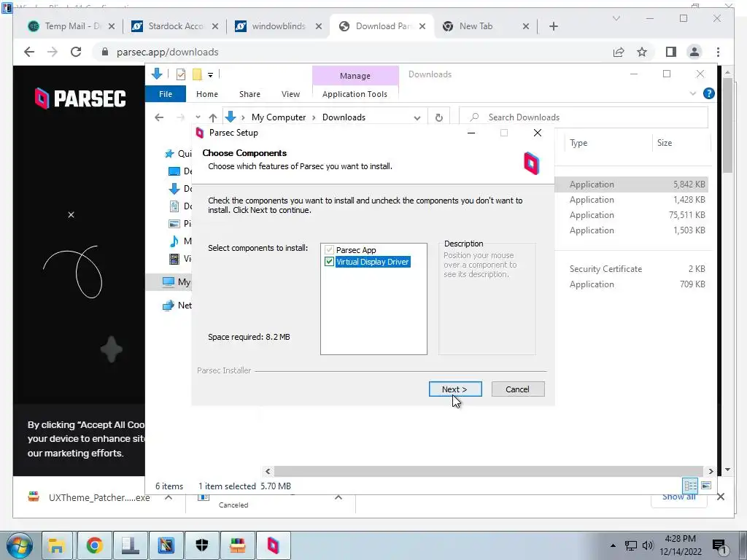This screenshot has width=747, height=560.
Task: Click Next in Parsec Setup
Action: pyautogui.click(x=455, y=389)
